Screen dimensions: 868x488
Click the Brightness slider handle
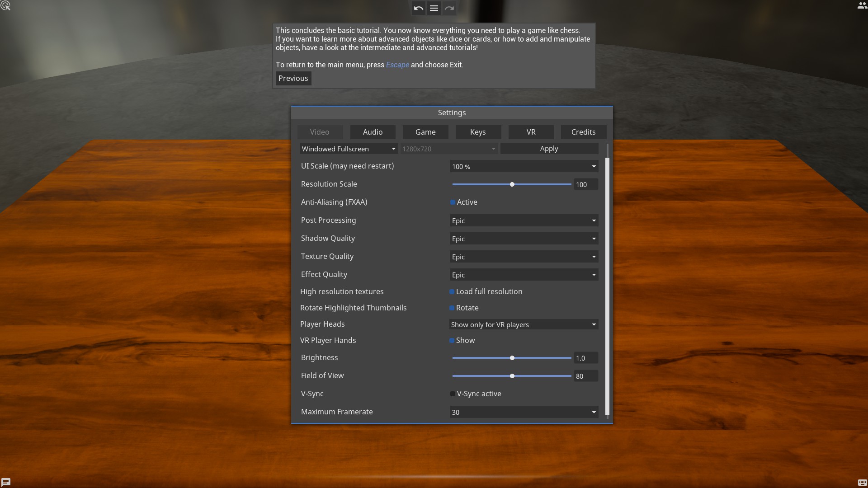point(512,358)
